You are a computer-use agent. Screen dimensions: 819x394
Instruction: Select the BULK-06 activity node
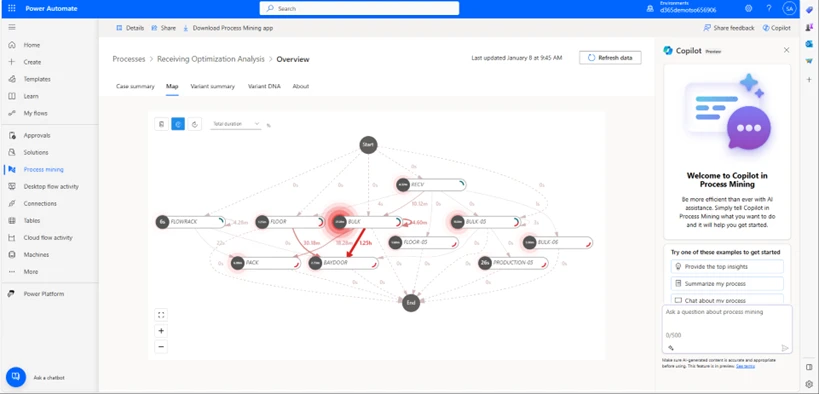pos(558,242)
